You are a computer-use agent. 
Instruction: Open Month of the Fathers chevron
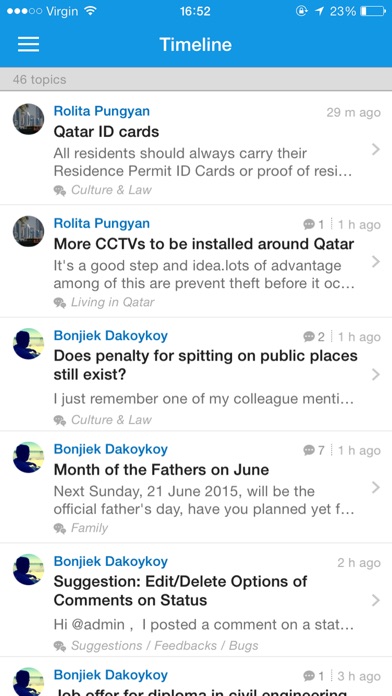click(x=376, y=488)
